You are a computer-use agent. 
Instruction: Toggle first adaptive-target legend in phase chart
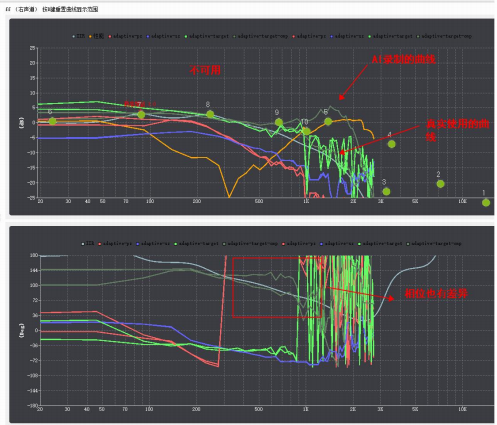[x=197, y=244]
